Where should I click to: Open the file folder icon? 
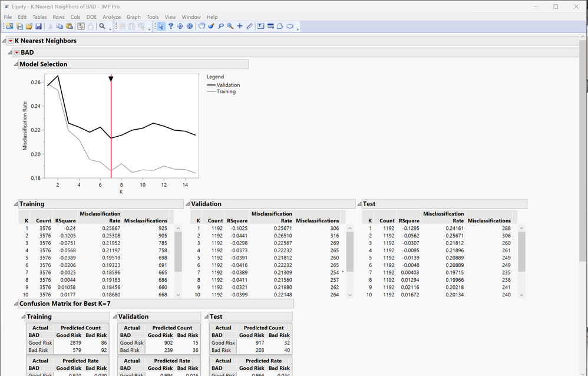pyautogui.click(x=29, y=27)
